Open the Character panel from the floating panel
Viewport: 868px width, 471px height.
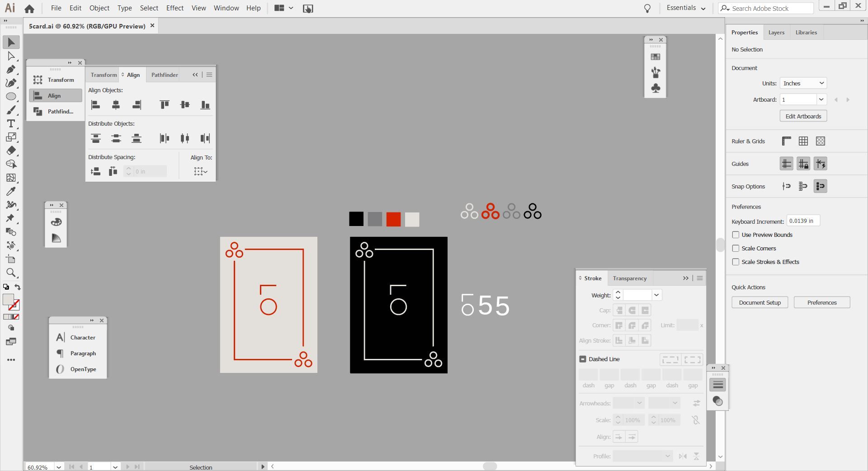[82, 337]
